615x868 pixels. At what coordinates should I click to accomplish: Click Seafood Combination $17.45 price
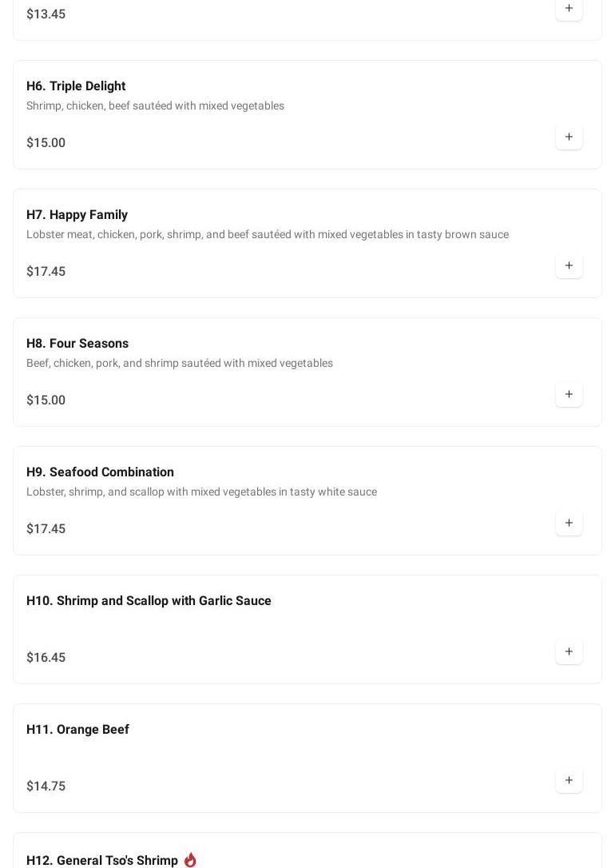(46, 529)
